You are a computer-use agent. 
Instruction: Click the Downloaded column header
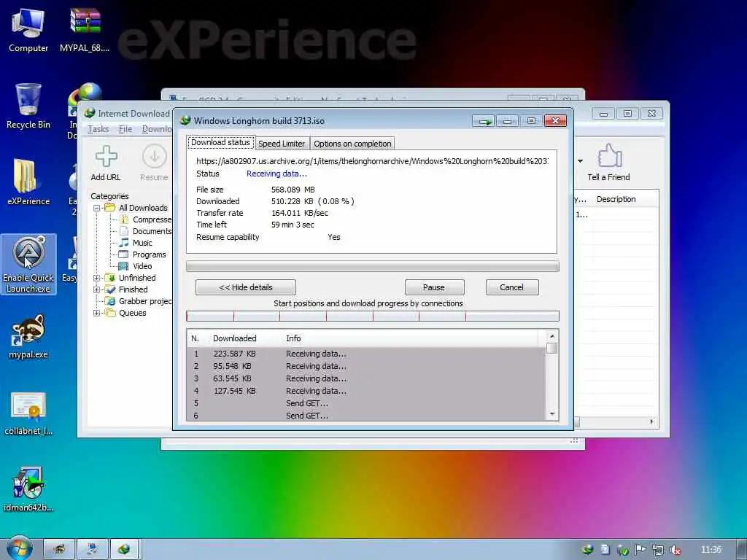[x=234, y=338]
